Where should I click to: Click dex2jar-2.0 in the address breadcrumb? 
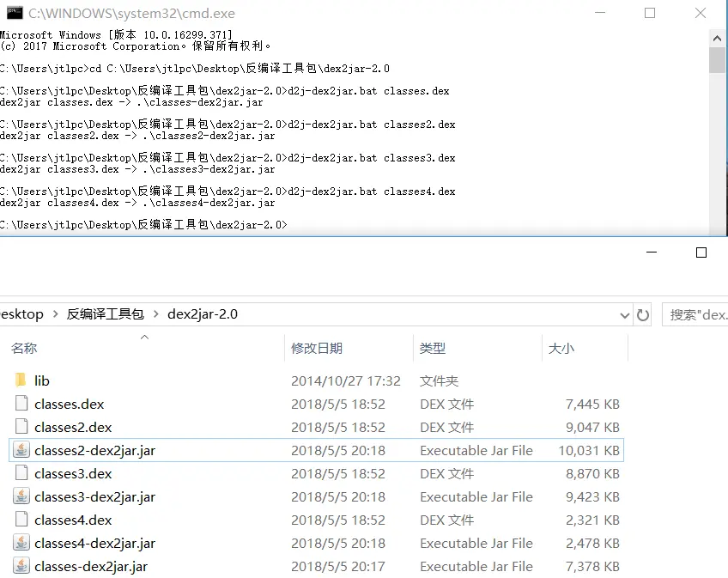tap(203, 314)
